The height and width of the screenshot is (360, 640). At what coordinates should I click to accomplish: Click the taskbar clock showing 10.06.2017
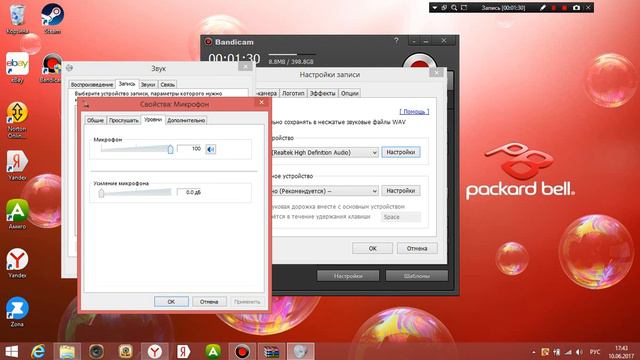tap(622, 352)
